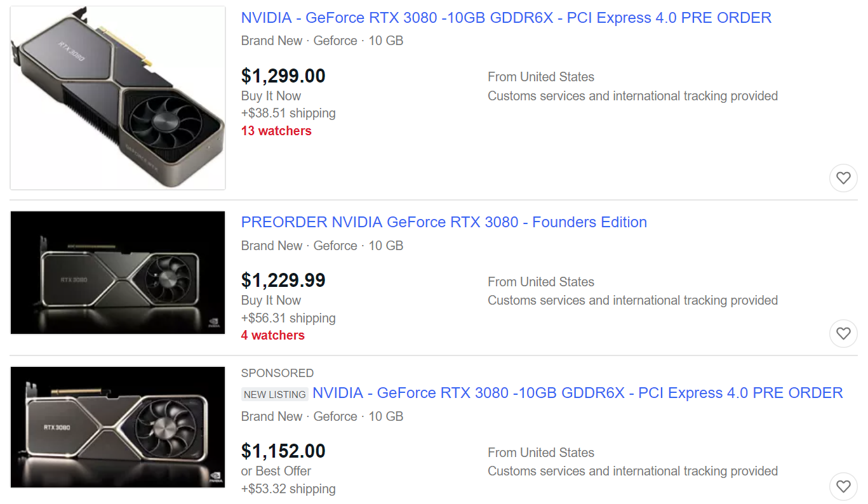Viewport: 868px width, 504px height.
Task: Click the $1,299.00 price
Action: click(x=283, y=76)
